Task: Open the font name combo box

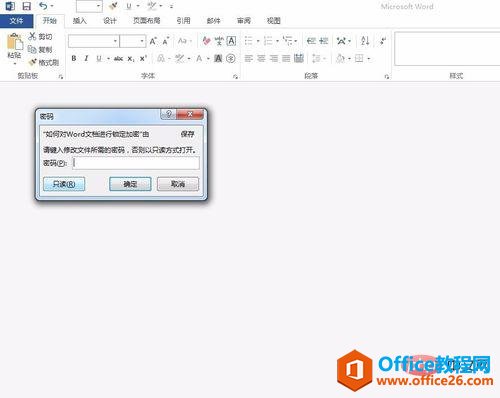Action: (94, 41)
